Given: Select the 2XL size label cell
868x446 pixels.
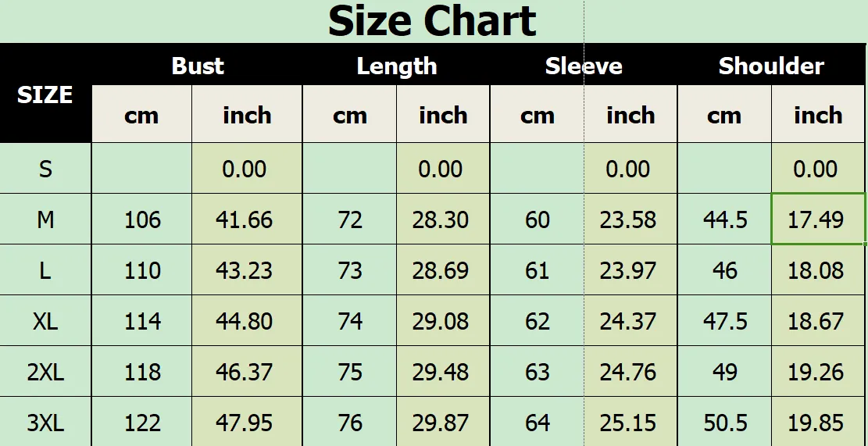Looking at the screenshot, I should (x=45, y=372).
